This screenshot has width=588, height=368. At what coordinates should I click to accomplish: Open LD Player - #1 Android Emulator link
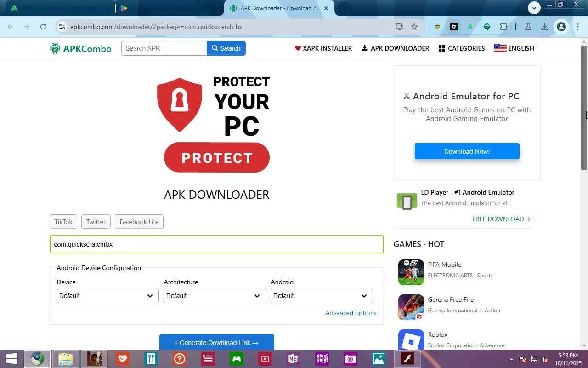(x=468, y=192)
